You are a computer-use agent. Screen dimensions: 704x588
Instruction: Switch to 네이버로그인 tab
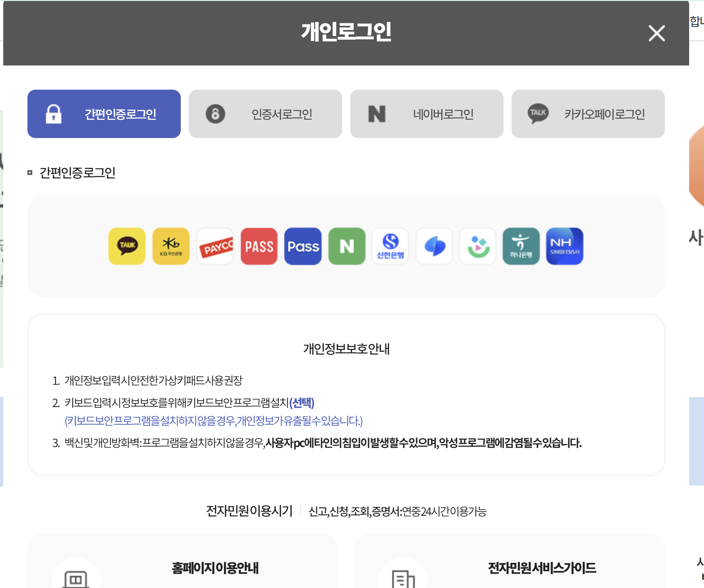pos(426,114)
